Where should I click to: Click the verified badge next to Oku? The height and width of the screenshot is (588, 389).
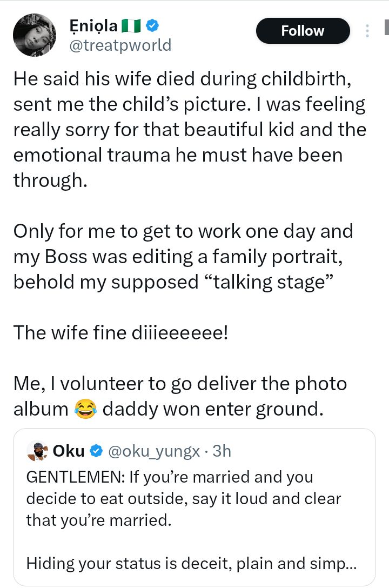[x=95, y=451]
